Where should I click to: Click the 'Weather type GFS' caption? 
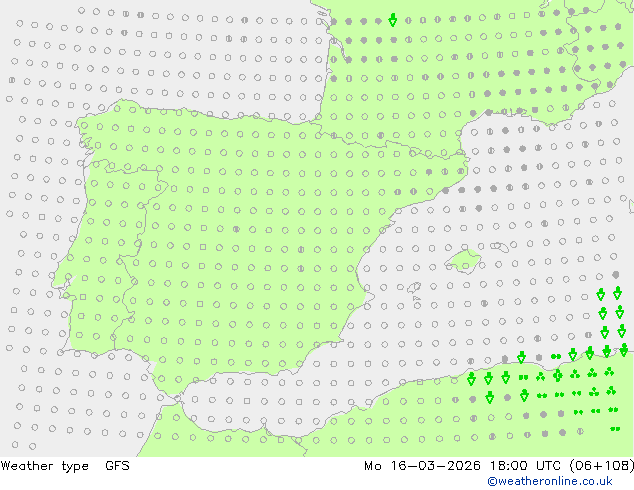(x=65, y=466)
